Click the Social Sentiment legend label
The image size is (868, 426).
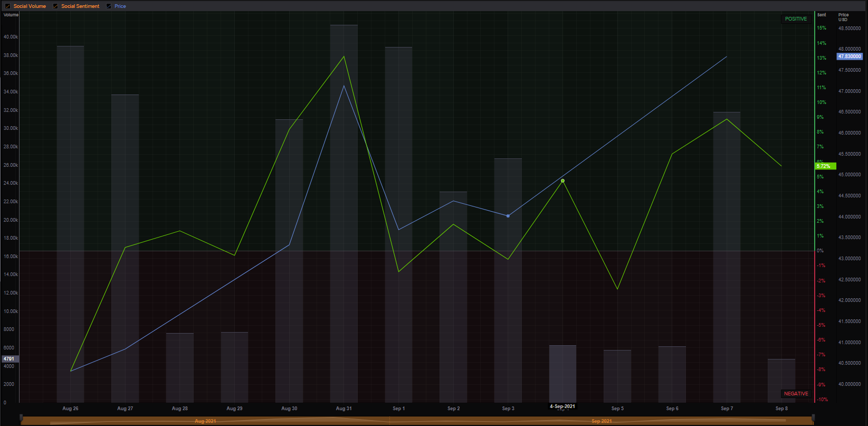point(80,6)
